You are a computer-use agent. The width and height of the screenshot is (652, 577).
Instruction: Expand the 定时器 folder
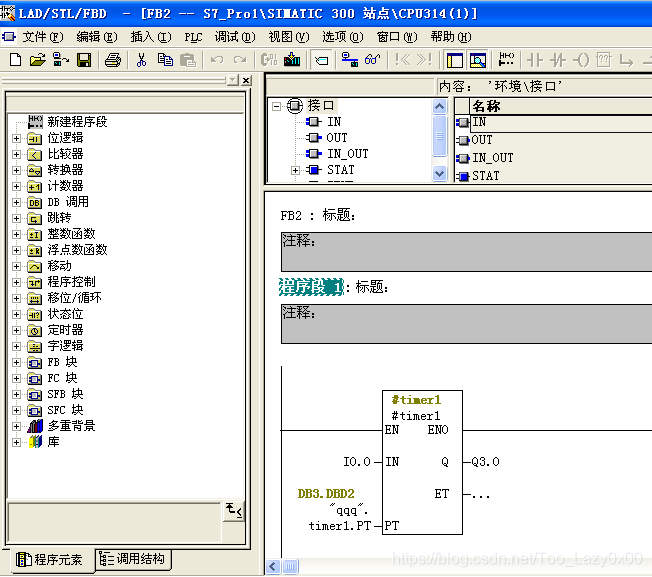16,331
